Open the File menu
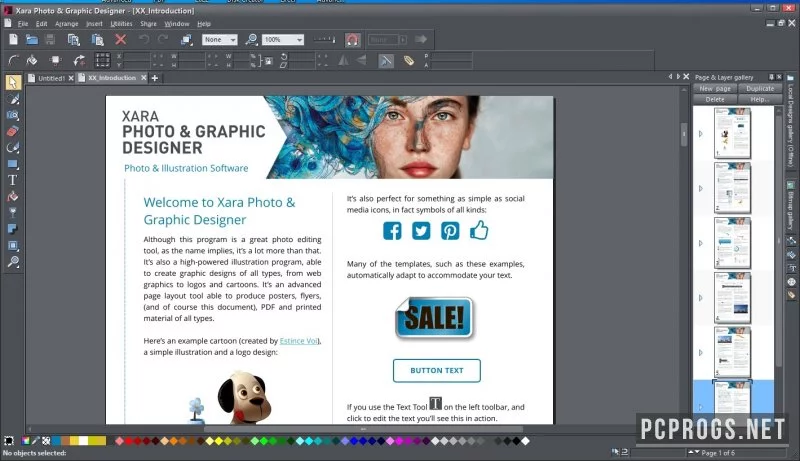Screen dimensions: 800x461 pos(23,23)
